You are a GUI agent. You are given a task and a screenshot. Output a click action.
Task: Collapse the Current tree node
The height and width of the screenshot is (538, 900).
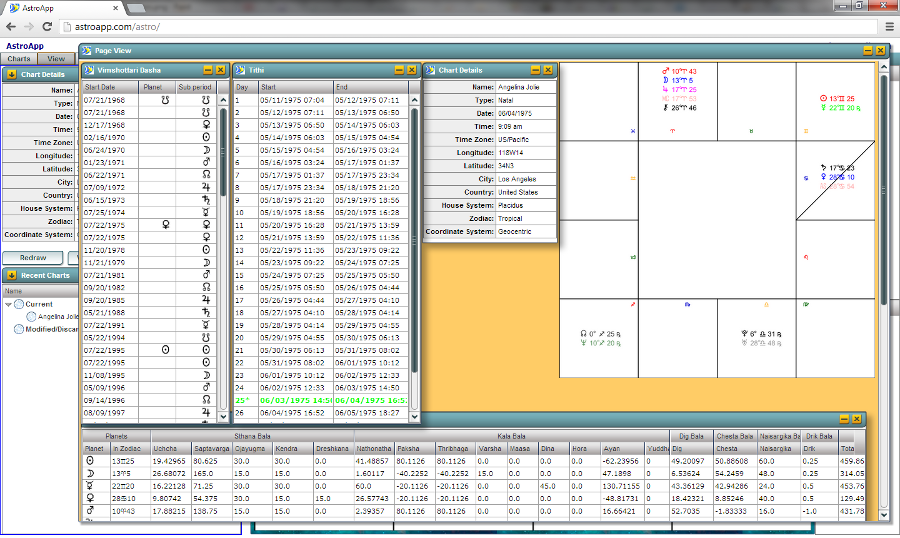coord(9,304)
